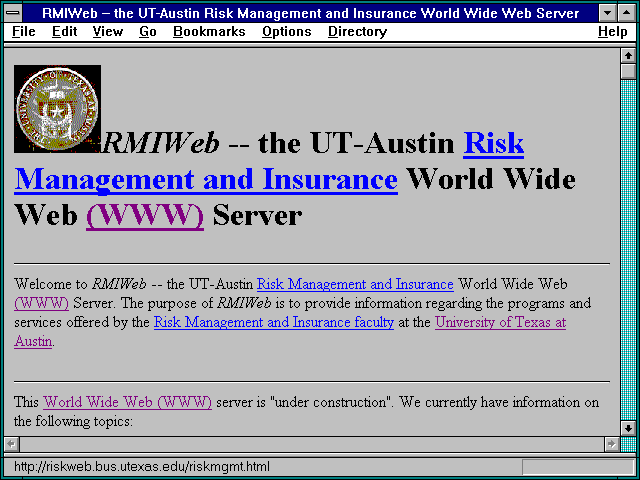Open the Help menu
Viewport: 640px width, 480px height.
point(613,31)
